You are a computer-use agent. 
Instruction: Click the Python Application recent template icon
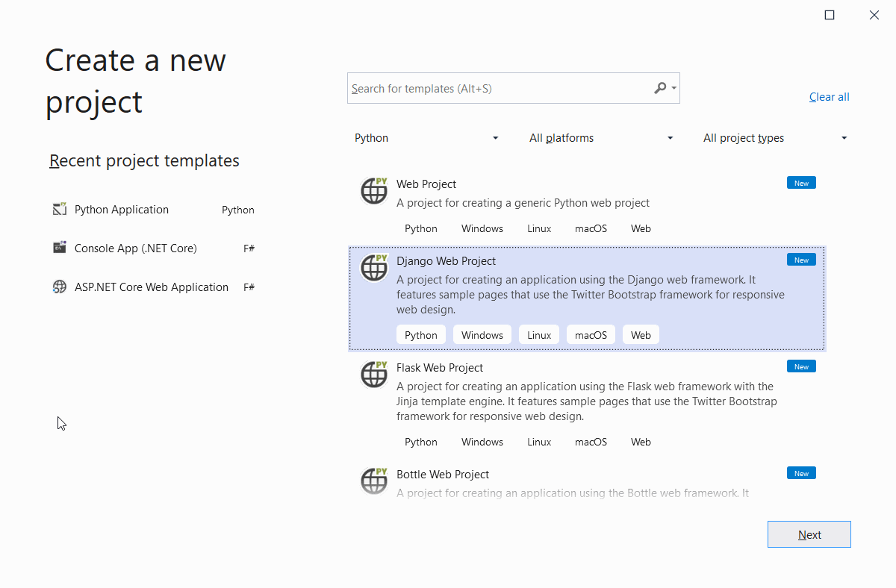point(60,210)
